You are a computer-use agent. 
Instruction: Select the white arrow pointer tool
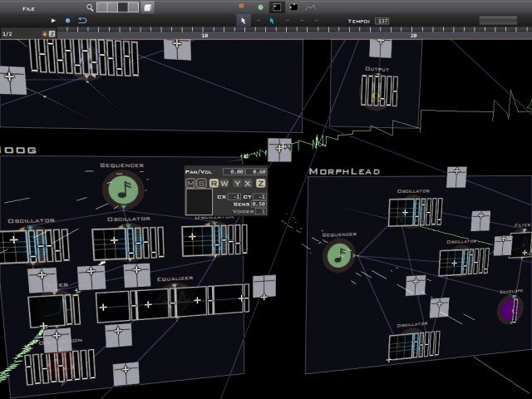(x=243, y=20)
